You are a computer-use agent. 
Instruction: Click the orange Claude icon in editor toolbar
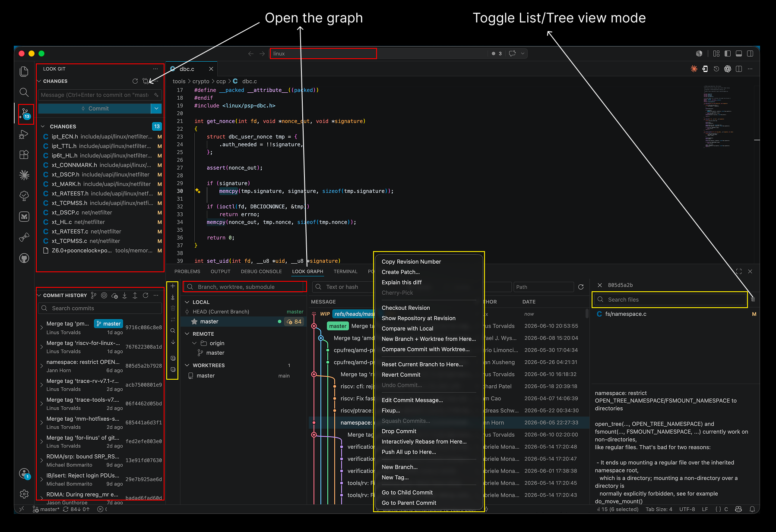click(694, 69)
